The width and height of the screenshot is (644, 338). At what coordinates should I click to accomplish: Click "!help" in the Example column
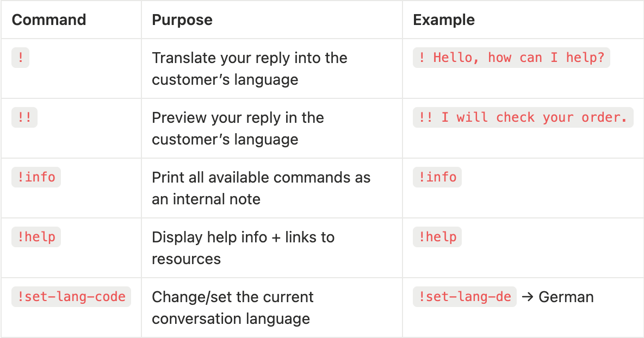click(x=437, y=237)
